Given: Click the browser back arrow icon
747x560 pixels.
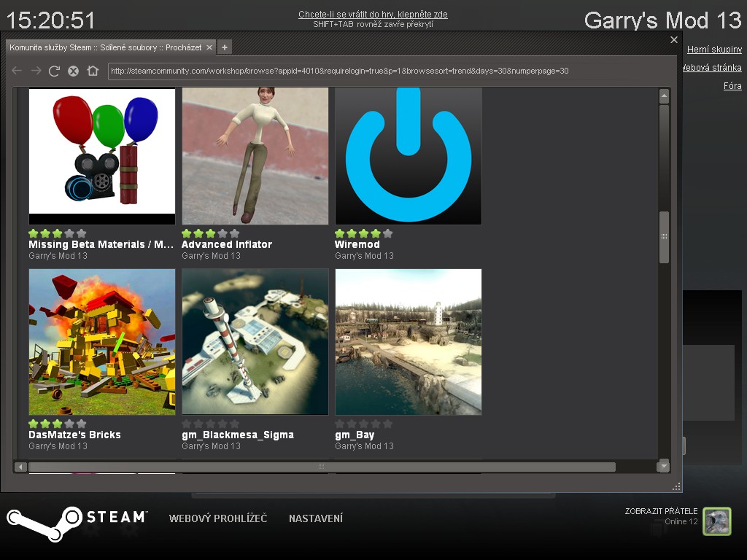Looking at the screenshot, I should 17,71.
